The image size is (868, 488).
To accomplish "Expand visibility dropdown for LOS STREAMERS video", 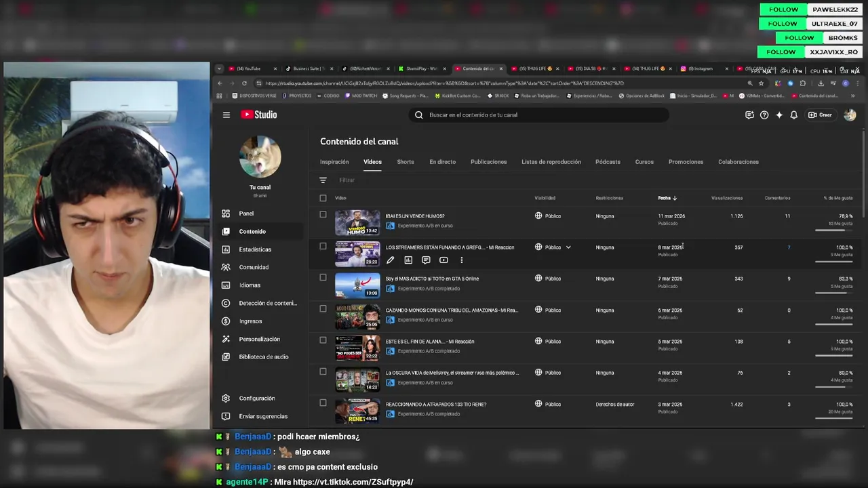I will tap(568, 247).
